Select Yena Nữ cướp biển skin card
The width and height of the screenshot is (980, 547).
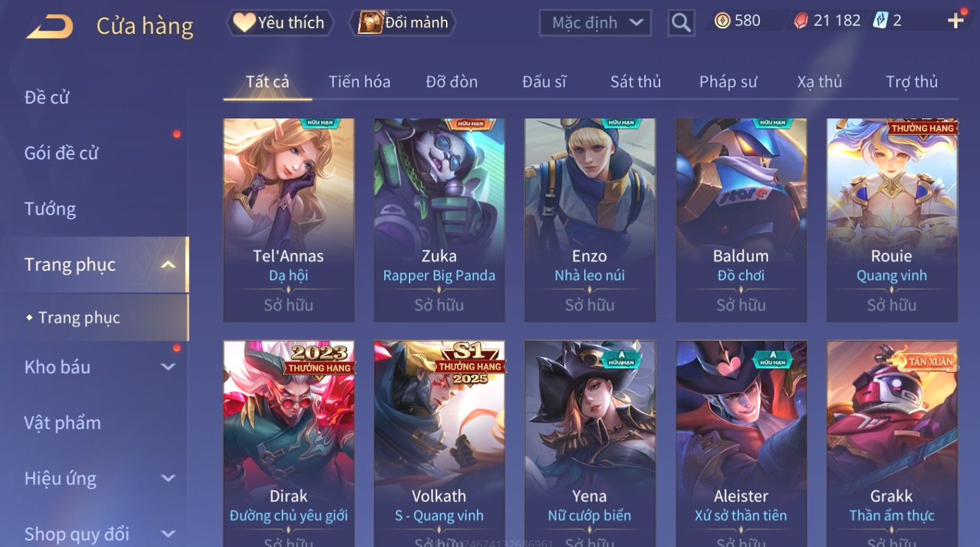click(589, 443)
